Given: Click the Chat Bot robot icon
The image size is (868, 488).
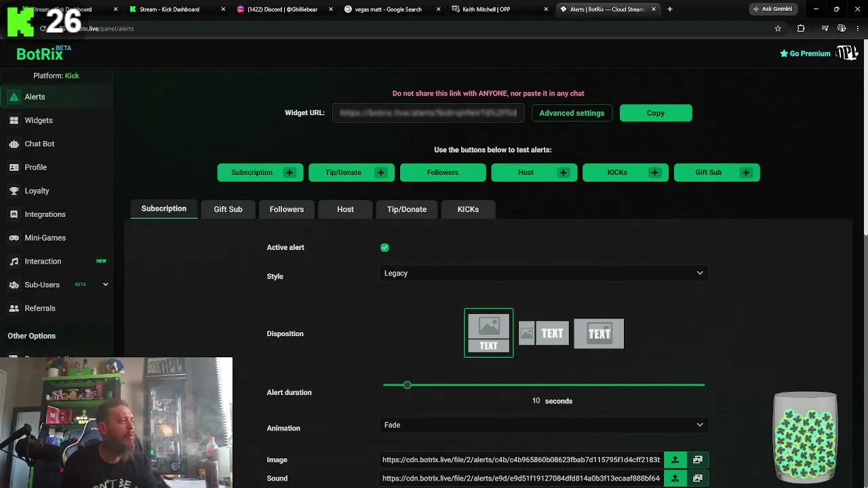Looking at the screenshot, I should click(14, 144).
